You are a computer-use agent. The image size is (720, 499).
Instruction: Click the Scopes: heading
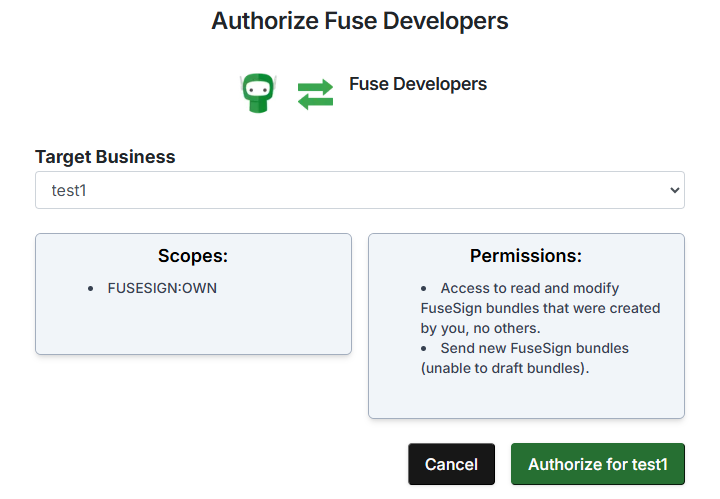coord(193,256)
